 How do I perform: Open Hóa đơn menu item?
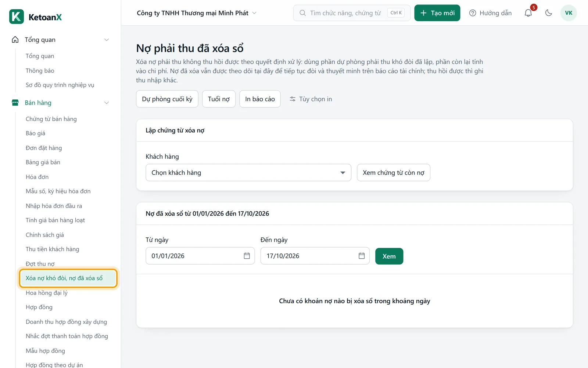(x=37, y=177)
